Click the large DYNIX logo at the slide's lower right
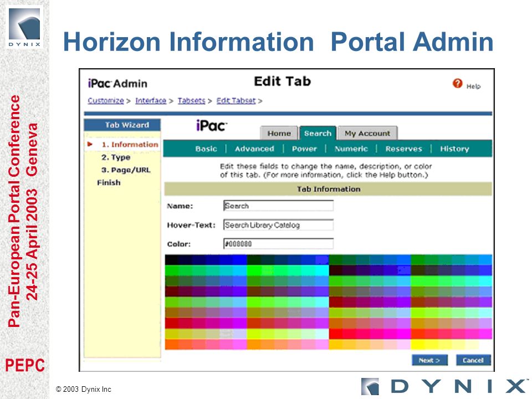 (x=444, y=386)
